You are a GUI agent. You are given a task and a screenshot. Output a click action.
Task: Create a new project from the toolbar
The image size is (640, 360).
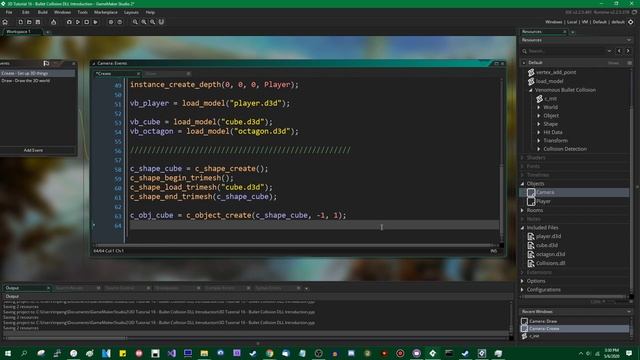20,22
